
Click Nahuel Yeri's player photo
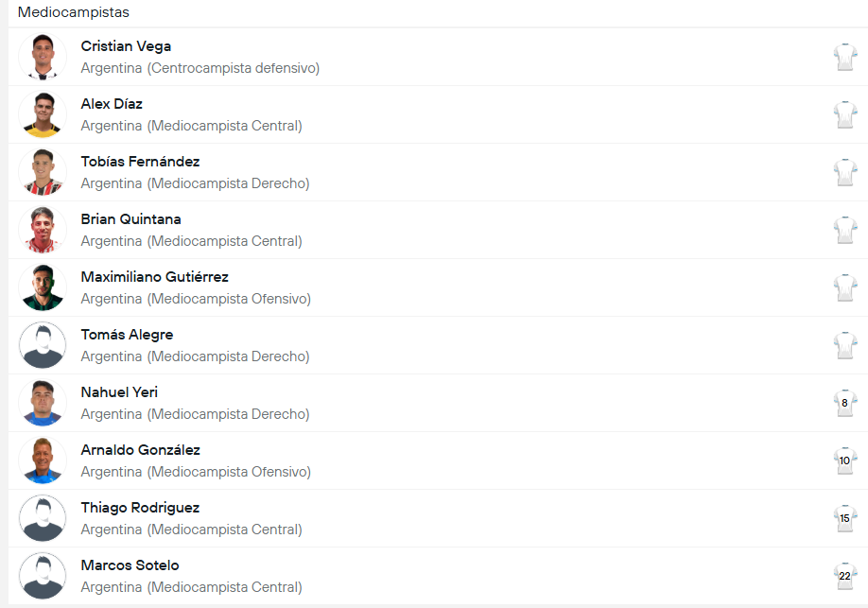click(x=43, y=403)
